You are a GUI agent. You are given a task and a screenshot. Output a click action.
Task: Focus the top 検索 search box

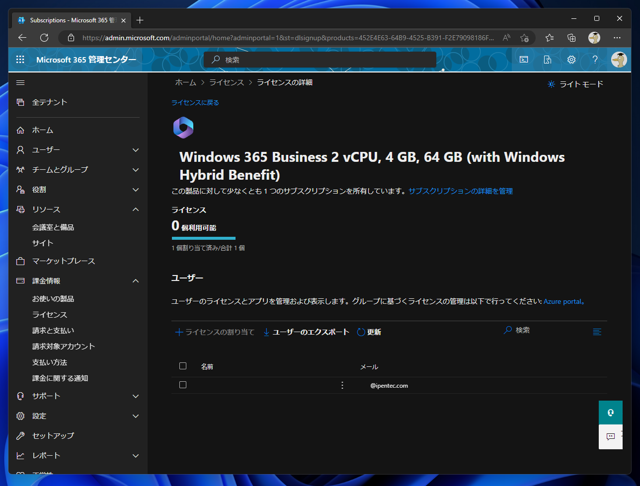click(x=320, y=60)
